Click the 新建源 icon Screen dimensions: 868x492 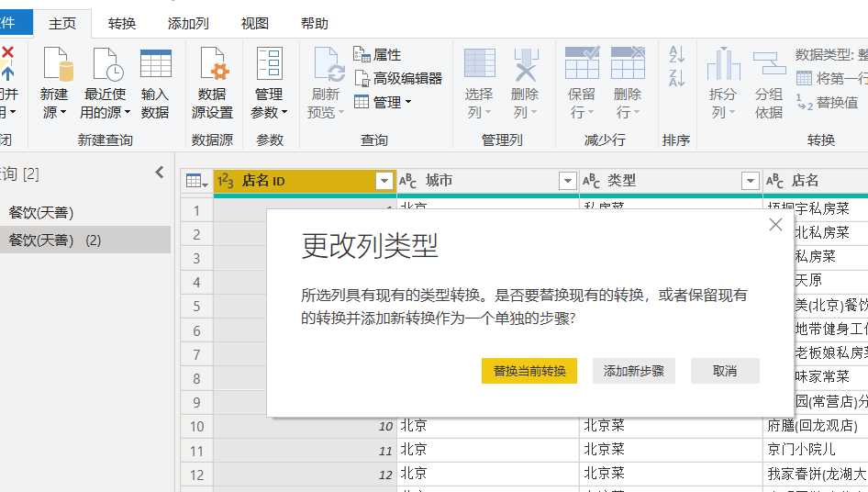click(x=58, y=64)
